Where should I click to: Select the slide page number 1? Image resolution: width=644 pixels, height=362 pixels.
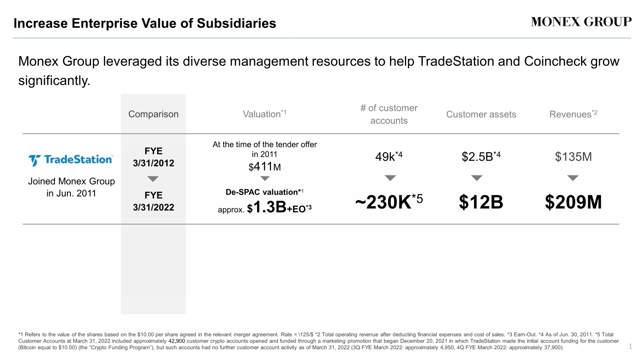point(630,347)
